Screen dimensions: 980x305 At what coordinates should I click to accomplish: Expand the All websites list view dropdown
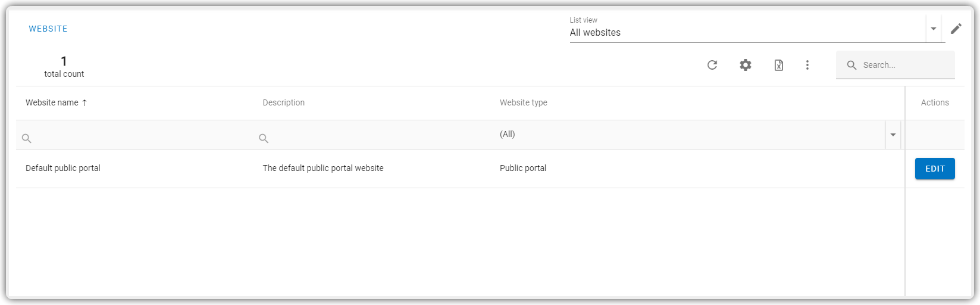(934, 29)
